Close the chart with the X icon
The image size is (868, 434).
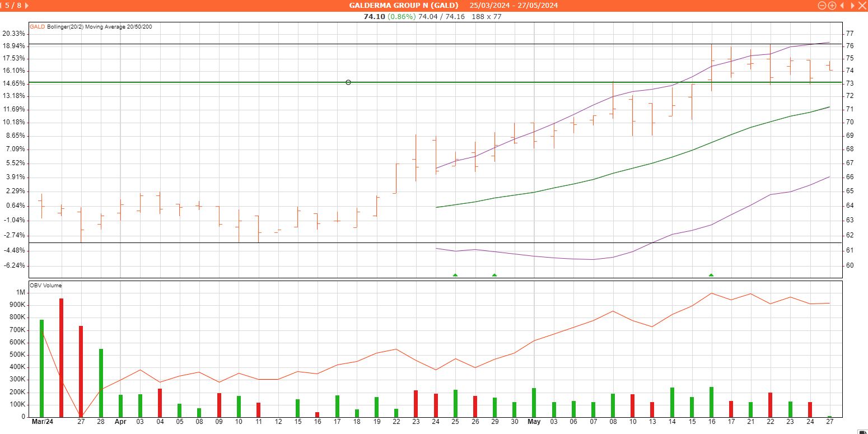click(862, 6)
